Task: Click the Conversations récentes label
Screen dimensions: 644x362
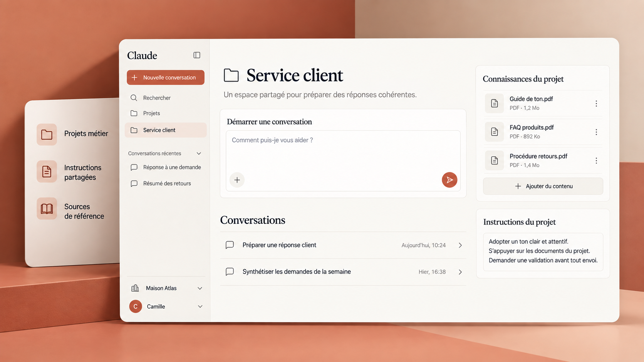Action: 154,153
